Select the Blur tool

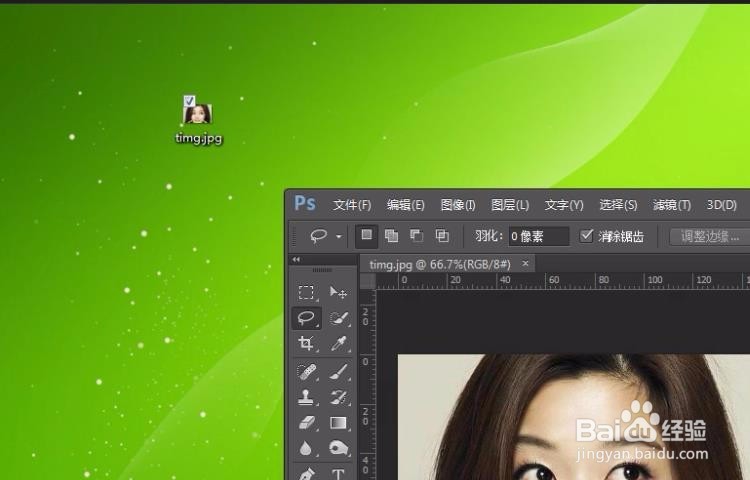pos(306,448)
